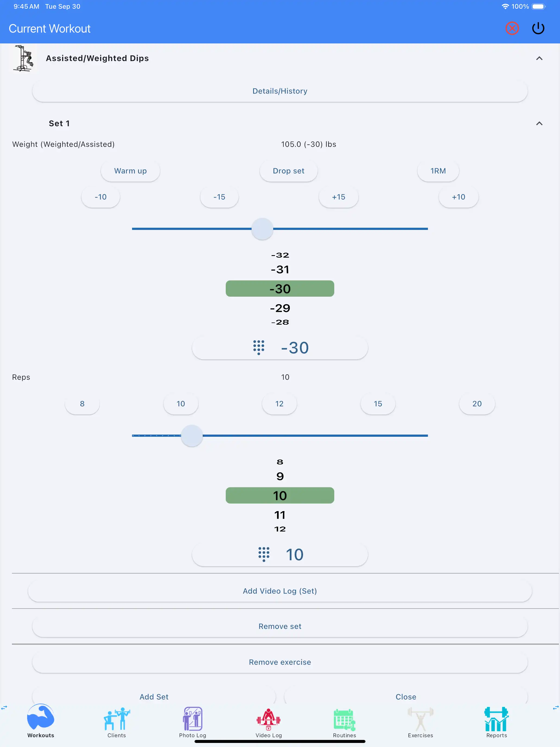Click the Remove set button

click(x=280, y=626)
